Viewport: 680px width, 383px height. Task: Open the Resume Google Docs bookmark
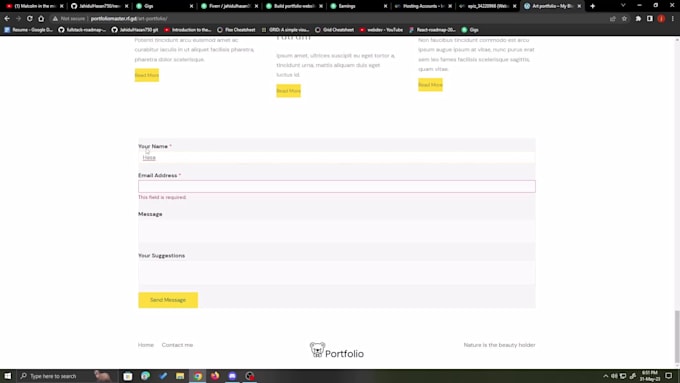click(28, 30)
